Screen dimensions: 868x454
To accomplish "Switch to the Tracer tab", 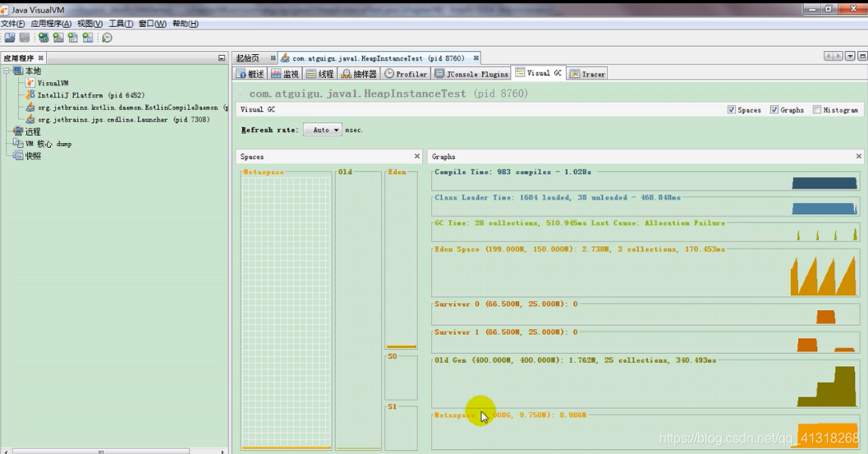I will click(588, 74).
